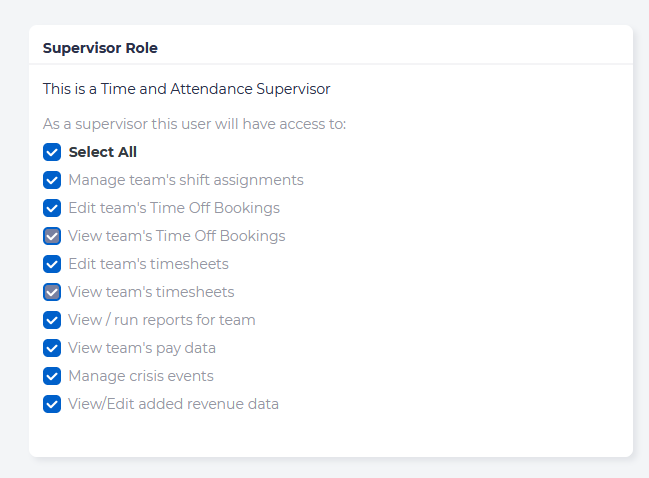Toggle the View team's timesheets checkbox
649x478 pixels.
pos(52,292)
